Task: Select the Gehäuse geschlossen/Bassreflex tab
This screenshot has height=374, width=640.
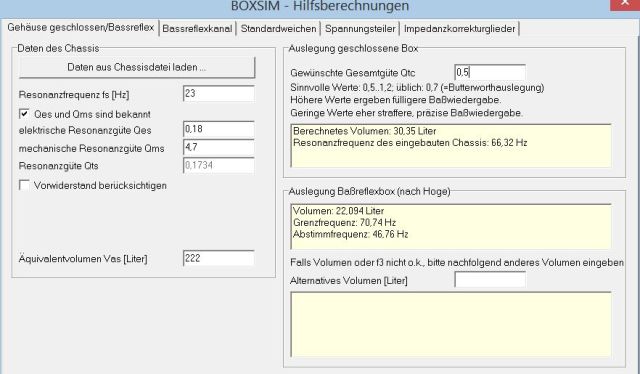Action: coord(80,27)
